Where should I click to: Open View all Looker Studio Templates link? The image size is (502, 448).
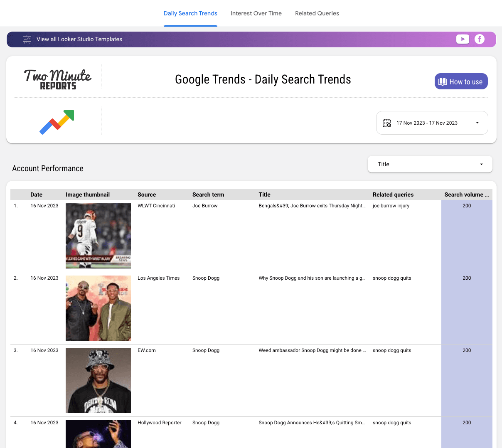(79, 39)
